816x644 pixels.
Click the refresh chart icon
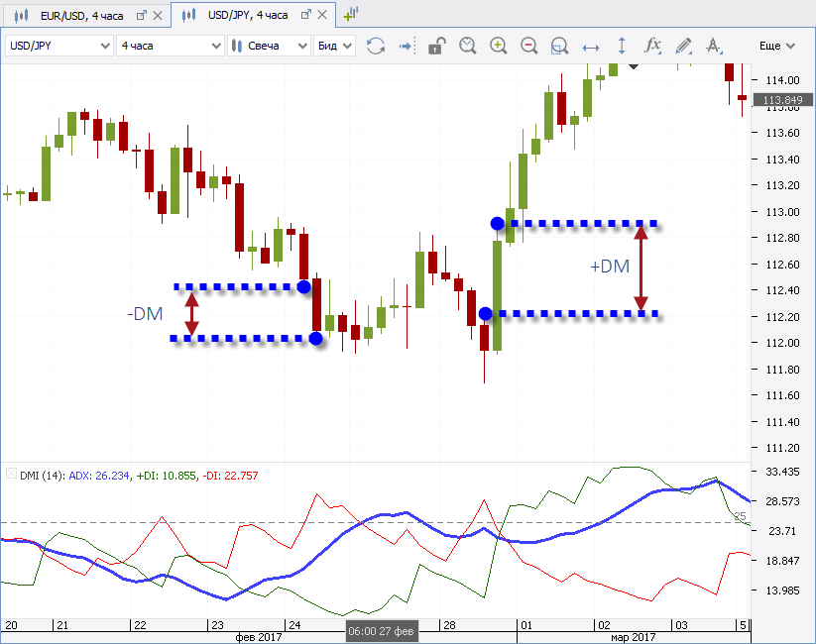376,46
